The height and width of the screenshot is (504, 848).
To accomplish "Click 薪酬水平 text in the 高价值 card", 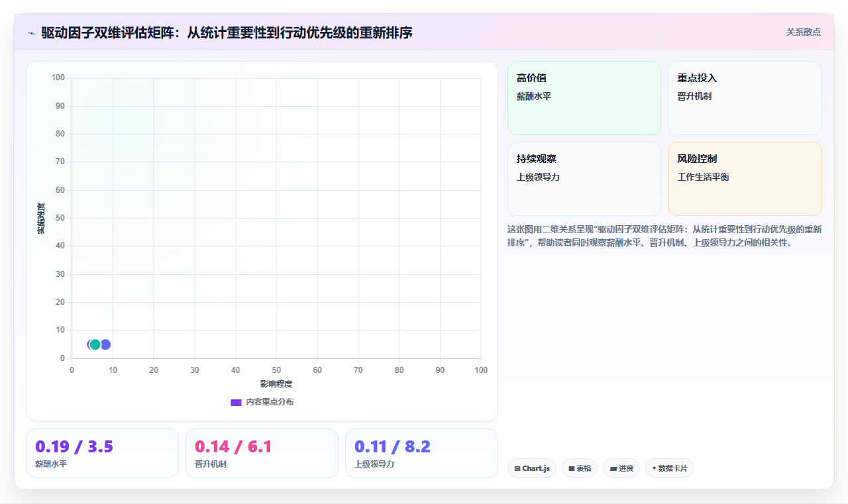I will [534, 97].
